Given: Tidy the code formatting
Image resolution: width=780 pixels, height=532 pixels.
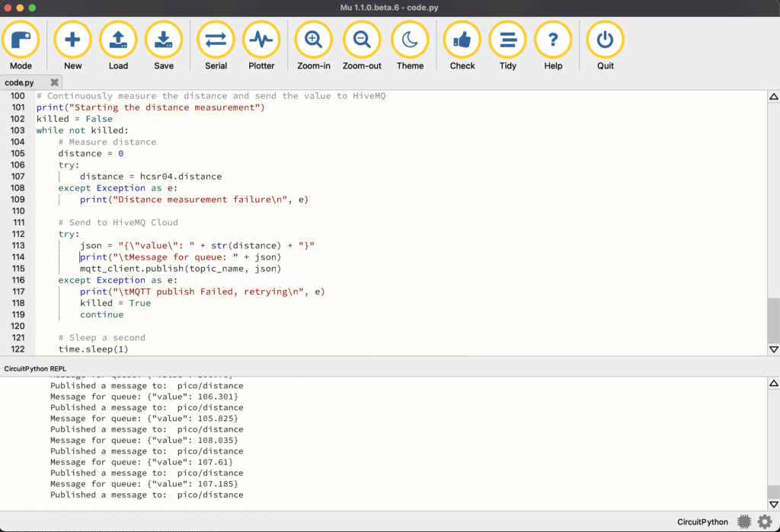Looking at the screenshot, I should 508,45.
